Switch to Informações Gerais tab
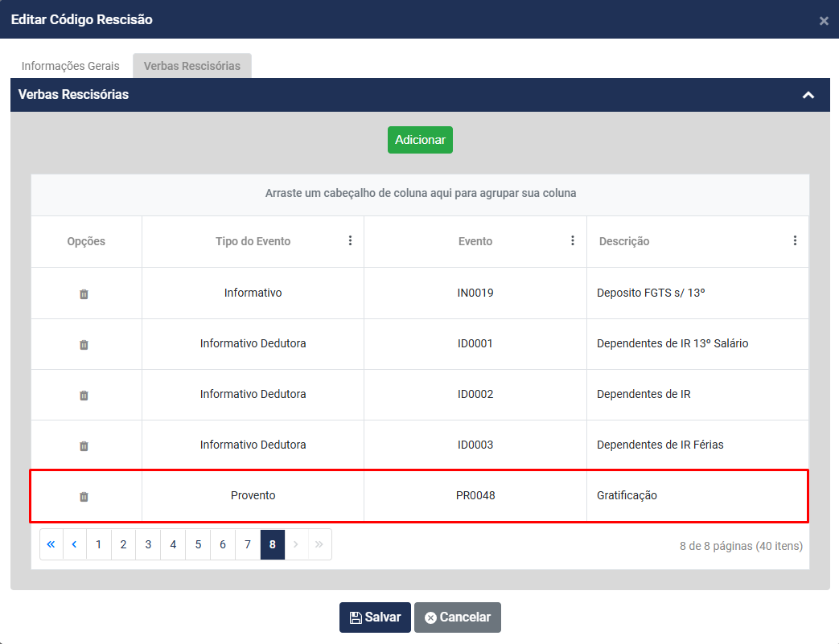This screenshot has width=839, height=644. 71,66
